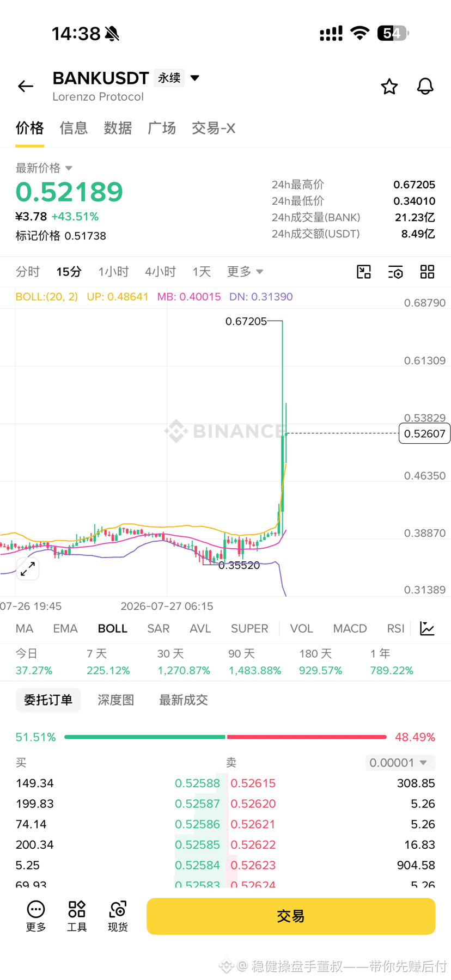The width and height of the screenshot is (451, 980).
Task: Select ask price 0.52615
Action: point(253,783)
